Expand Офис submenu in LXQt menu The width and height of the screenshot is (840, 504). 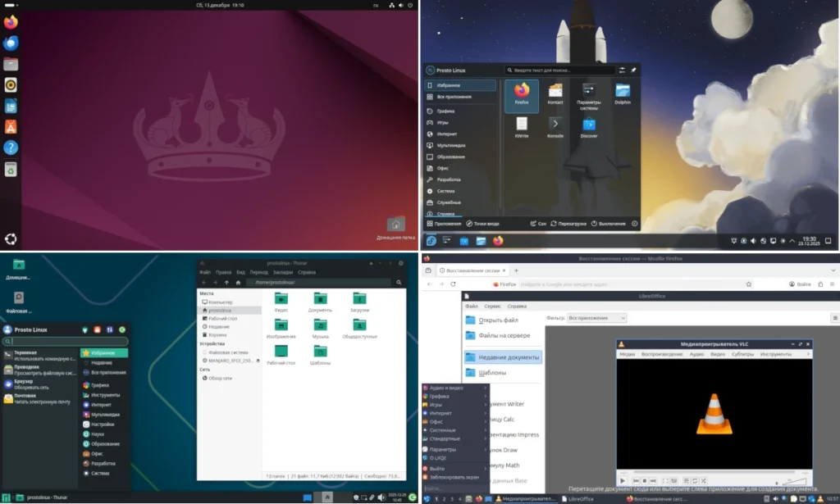click(x=455, y=421)
